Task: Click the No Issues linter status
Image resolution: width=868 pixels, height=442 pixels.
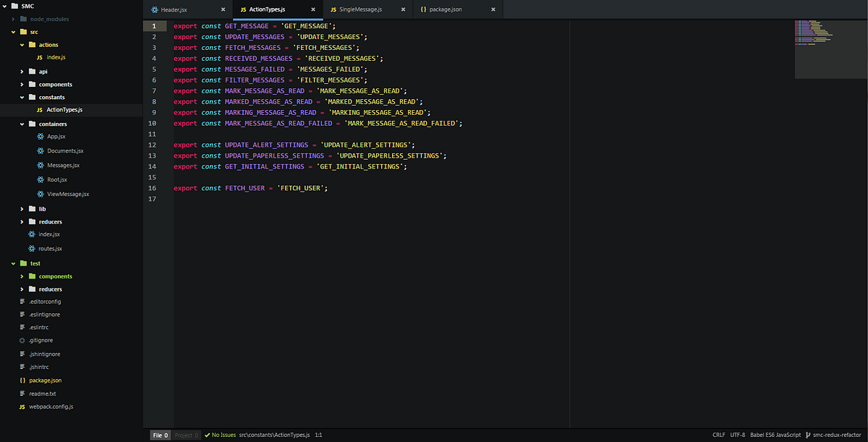Action: pos(221,435)
